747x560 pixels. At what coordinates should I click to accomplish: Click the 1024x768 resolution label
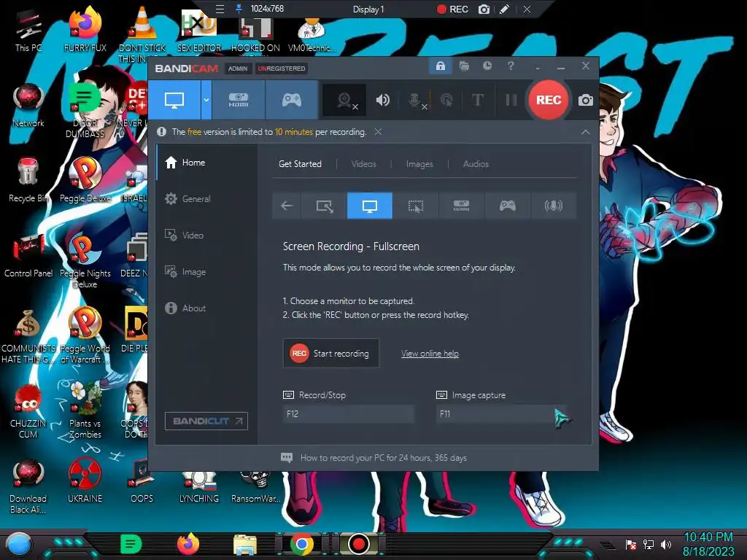pos(267,9)
